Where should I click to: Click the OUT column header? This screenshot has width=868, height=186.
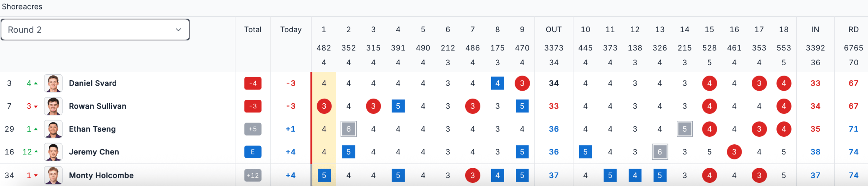(554, 30)
